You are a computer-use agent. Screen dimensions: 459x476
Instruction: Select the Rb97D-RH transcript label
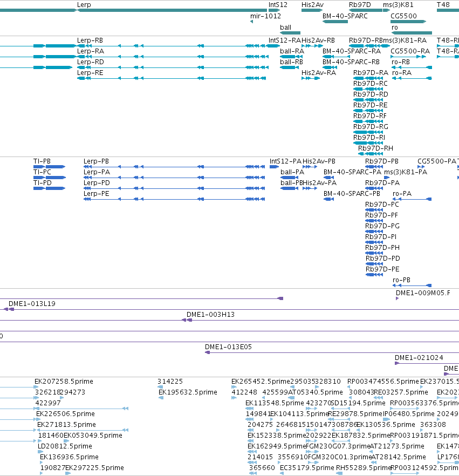[x=375, y=148]
